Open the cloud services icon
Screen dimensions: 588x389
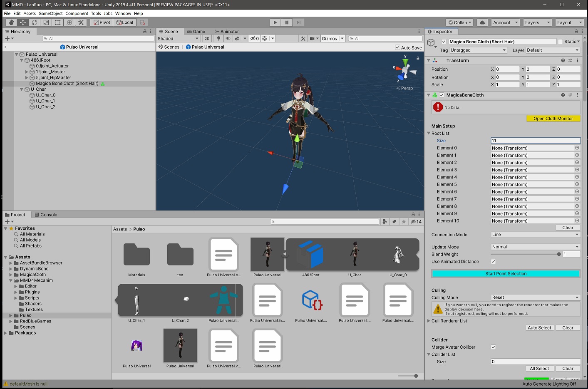pos(482,22)
